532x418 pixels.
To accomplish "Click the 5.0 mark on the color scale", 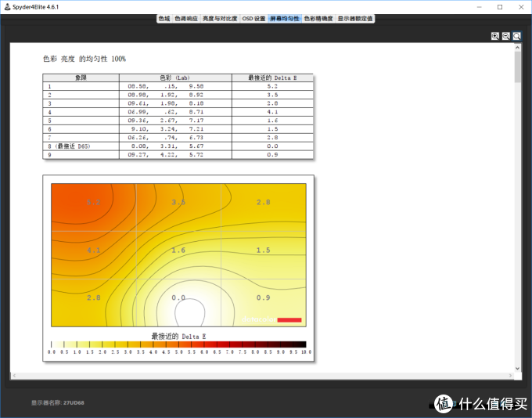I will coord(179,351).
